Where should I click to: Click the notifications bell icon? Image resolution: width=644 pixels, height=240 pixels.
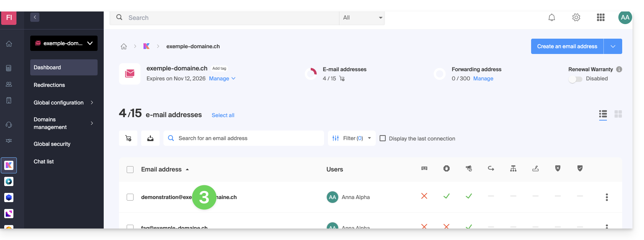point(551,18)
